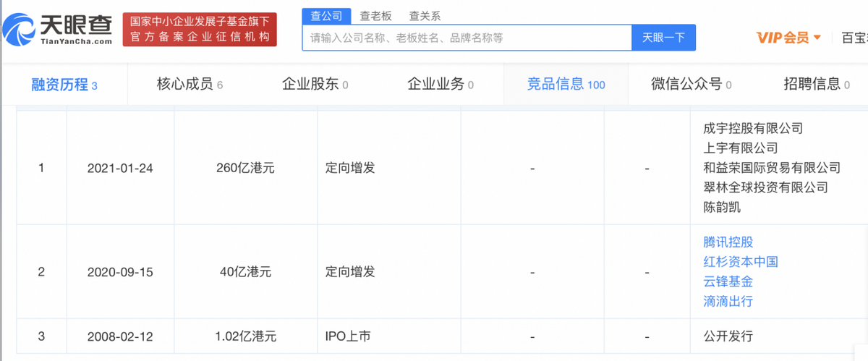This screenshot has width=868, height=361.
Task: Click the 260亿港元 amount cell
Action: 245,168
